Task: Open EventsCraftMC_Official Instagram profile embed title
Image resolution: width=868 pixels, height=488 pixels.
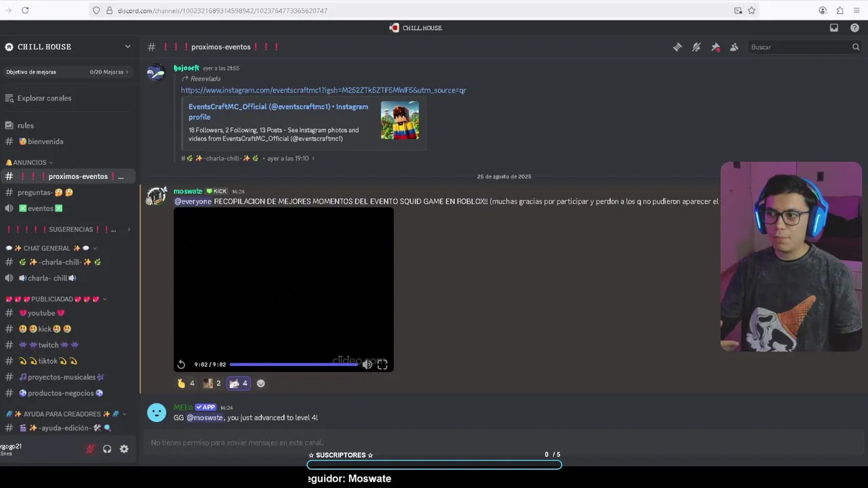Action: click(x=278, y=112)
